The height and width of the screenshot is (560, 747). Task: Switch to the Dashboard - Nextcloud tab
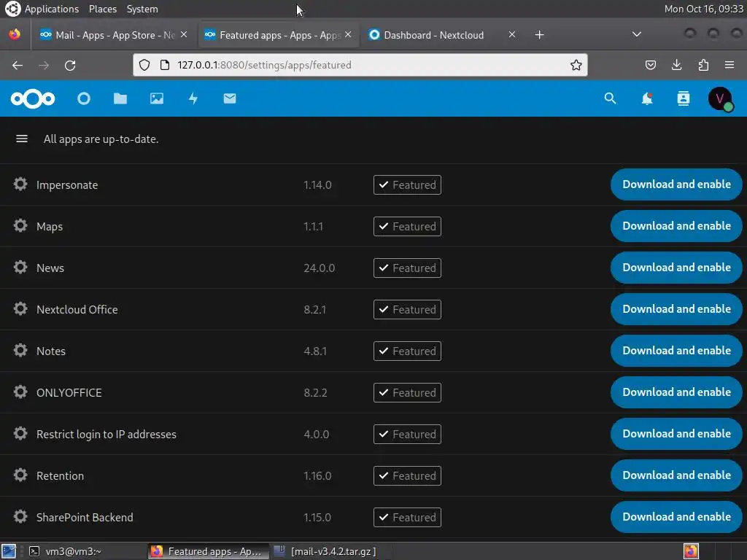tap(433, 35)
